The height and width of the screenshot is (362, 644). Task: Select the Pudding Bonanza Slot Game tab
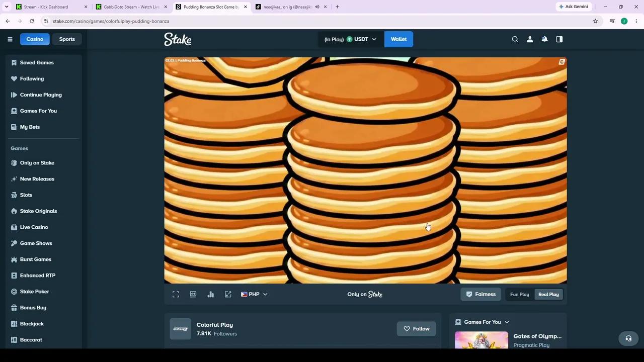pos(211,7)
